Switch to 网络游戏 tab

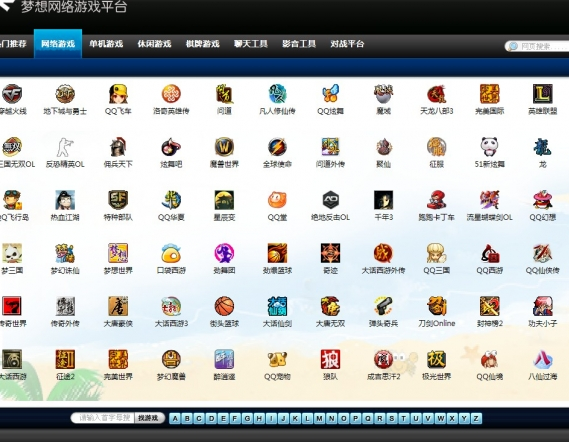pyautogui.click(x=58, y=44)
